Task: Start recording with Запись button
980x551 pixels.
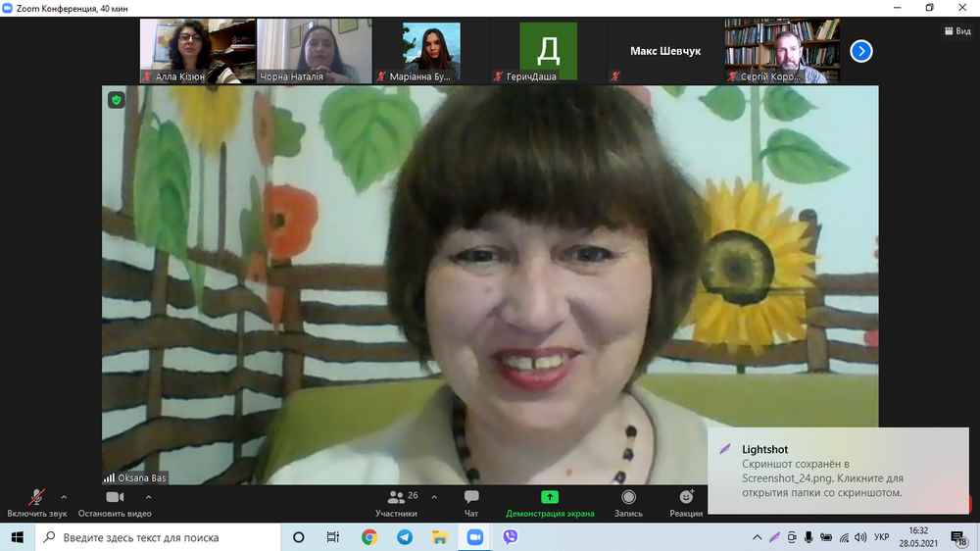Action: pos(628,502)
